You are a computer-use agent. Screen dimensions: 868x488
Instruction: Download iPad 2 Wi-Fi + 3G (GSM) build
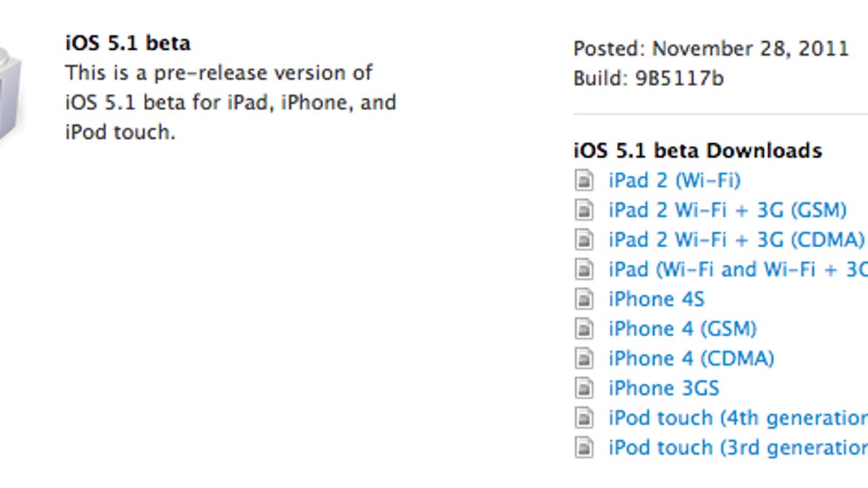pos(727,210)
